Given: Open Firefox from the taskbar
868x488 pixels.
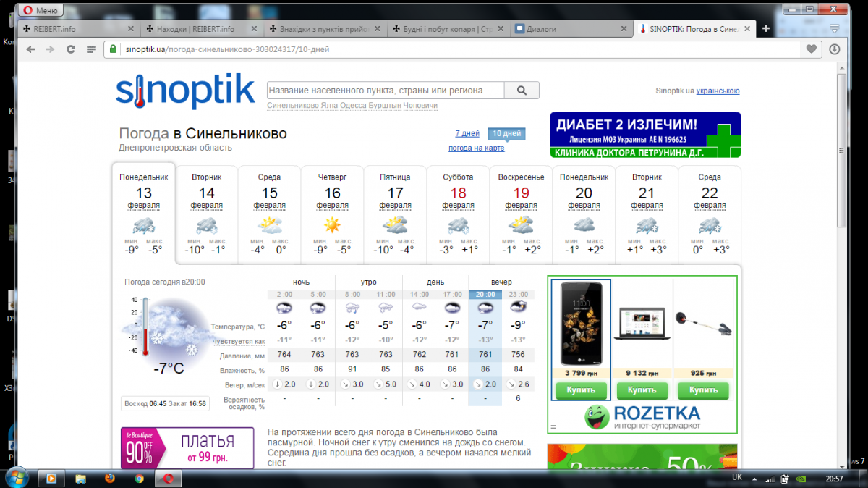Looking at the screenshot, I should [x=109, y=478].
